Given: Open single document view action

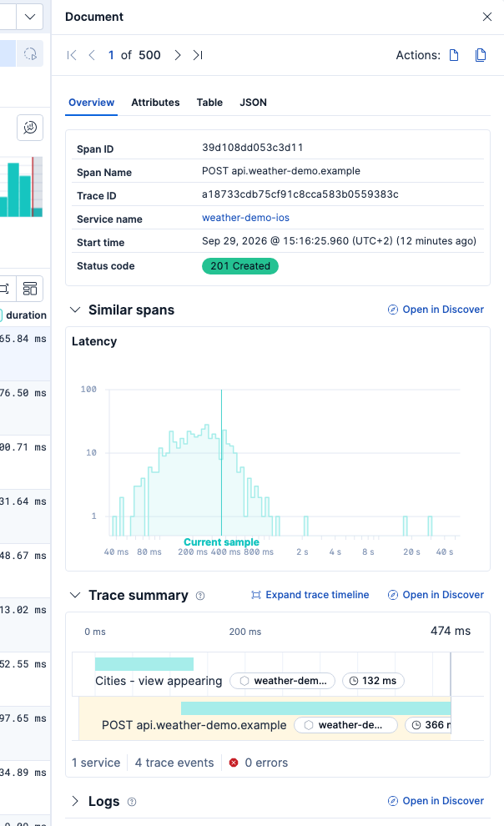Looking at the screenshot, I should click(x=454, y=55).
